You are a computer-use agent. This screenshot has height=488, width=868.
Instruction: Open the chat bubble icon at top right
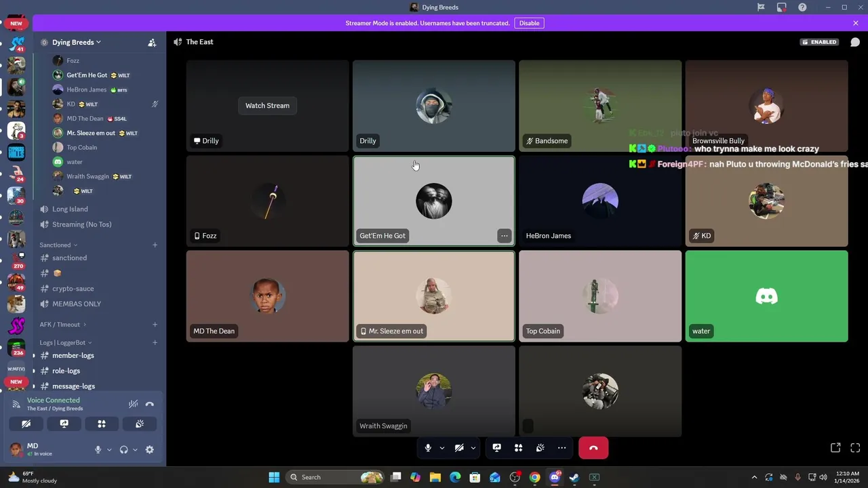pos(855,42)
